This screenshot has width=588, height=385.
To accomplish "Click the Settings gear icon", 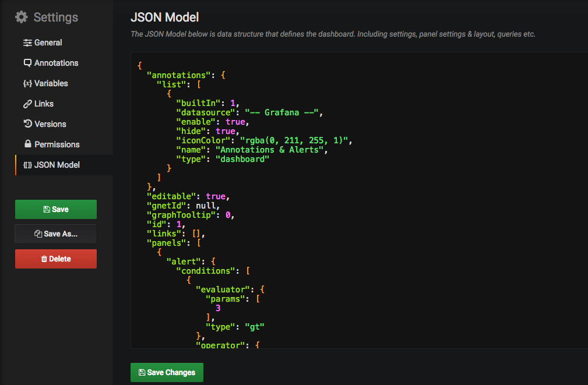I will click(x=22, y=17).
